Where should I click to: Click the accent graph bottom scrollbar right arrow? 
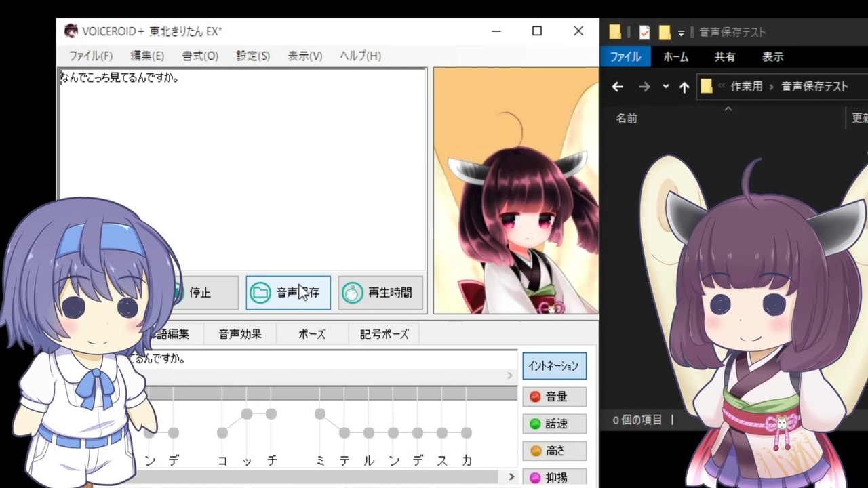[x=511, y=477]
